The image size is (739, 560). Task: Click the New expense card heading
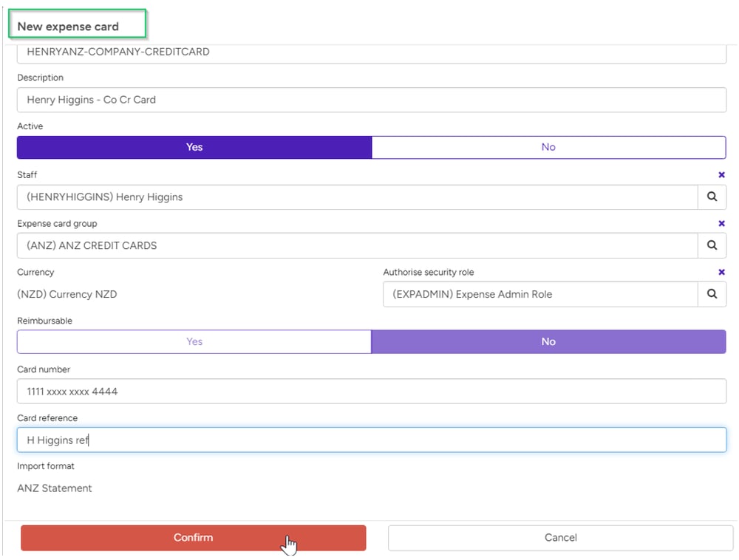(x=68, y=27)
